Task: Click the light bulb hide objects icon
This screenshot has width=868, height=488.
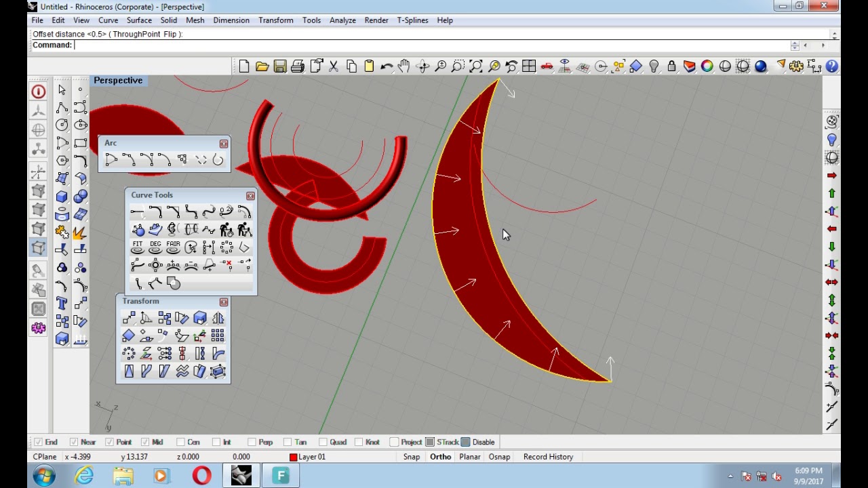Action: pyautogui.click(x=654, y=66)
